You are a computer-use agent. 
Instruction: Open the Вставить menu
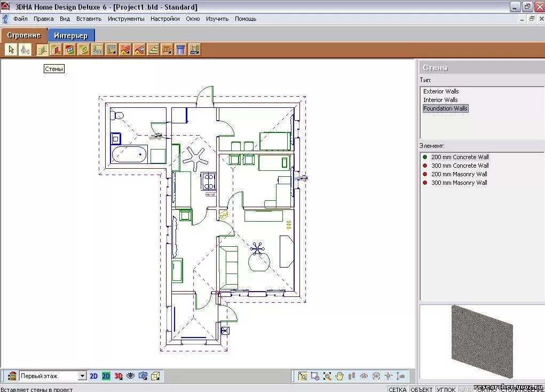(89, 19)
